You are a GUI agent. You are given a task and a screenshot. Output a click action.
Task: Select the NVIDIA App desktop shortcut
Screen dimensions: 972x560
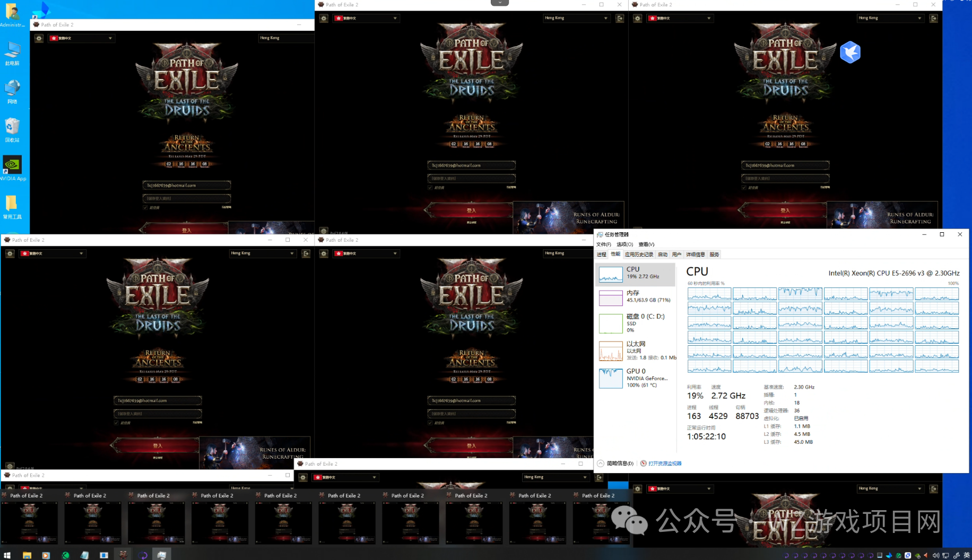12,169
